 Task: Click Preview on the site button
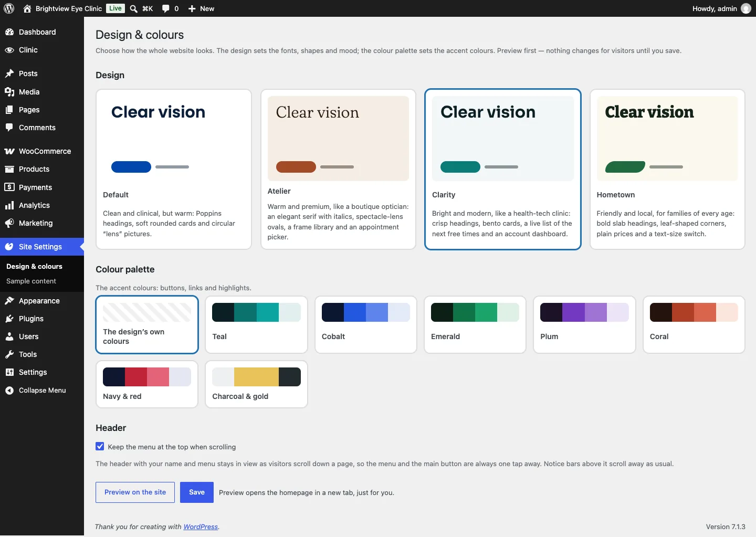(135, 492)
